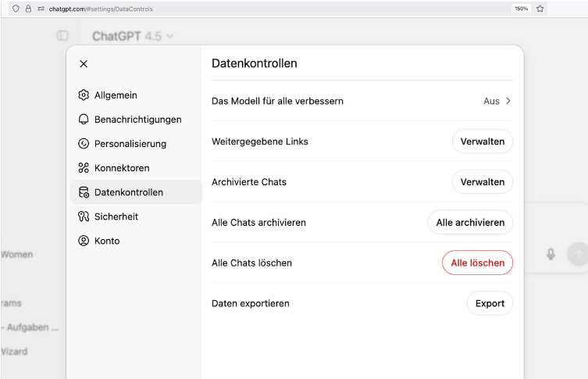Click the bell icon for Benachrichtigungen

[84, 120]
